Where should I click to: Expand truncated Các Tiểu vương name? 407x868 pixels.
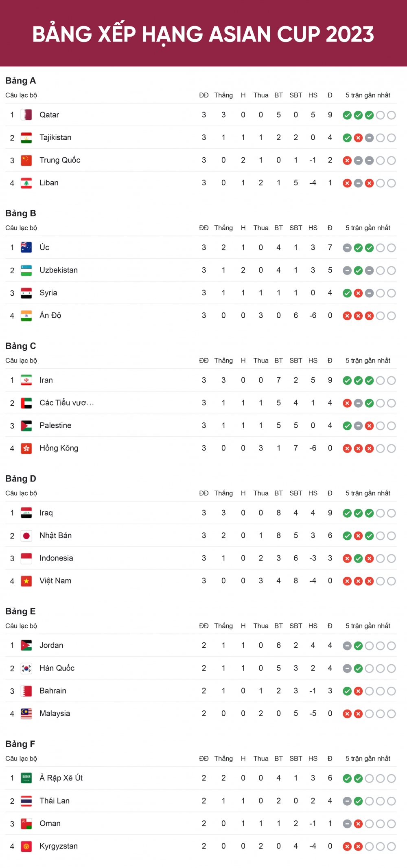pyautogui.click(x=67, y=403)
